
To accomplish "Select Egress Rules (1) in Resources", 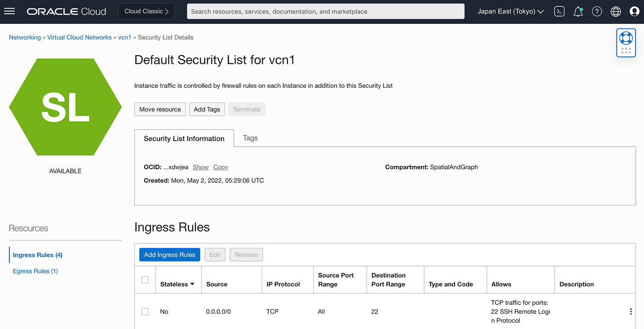I will pos(35,271).
